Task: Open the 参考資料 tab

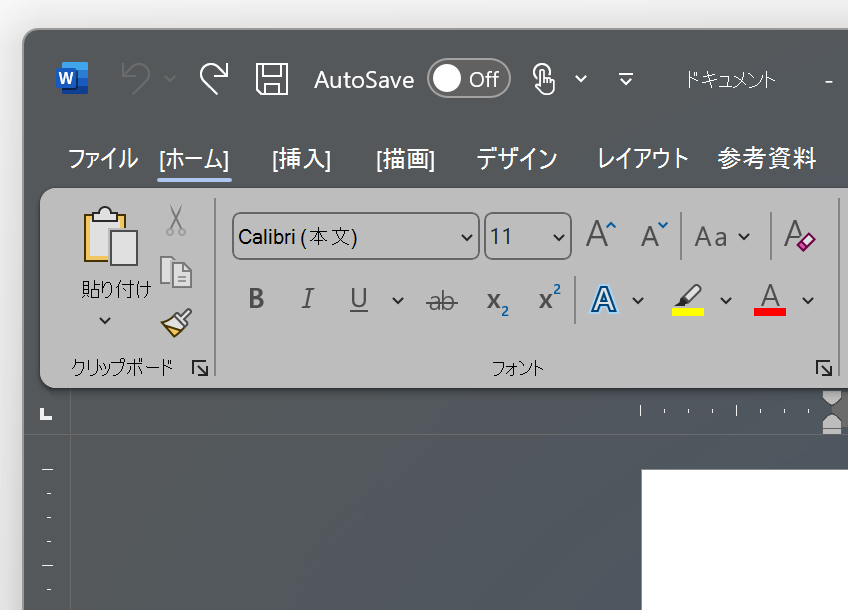Action: pos(766,159)
